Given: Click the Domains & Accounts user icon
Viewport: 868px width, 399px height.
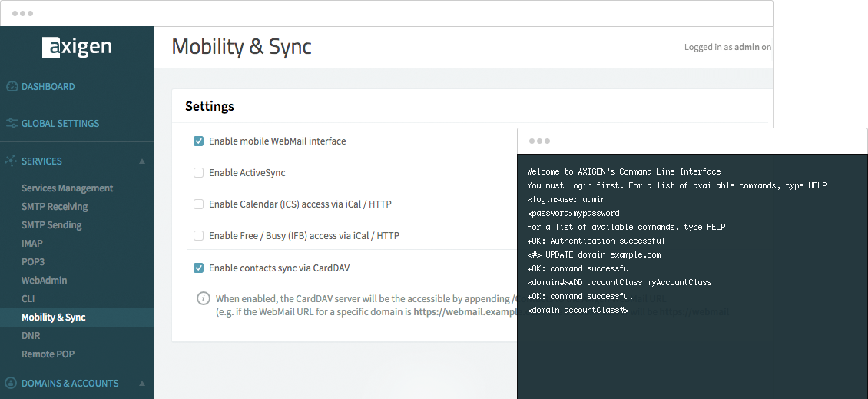Looking at the screenshot, I should coord(11,383).
